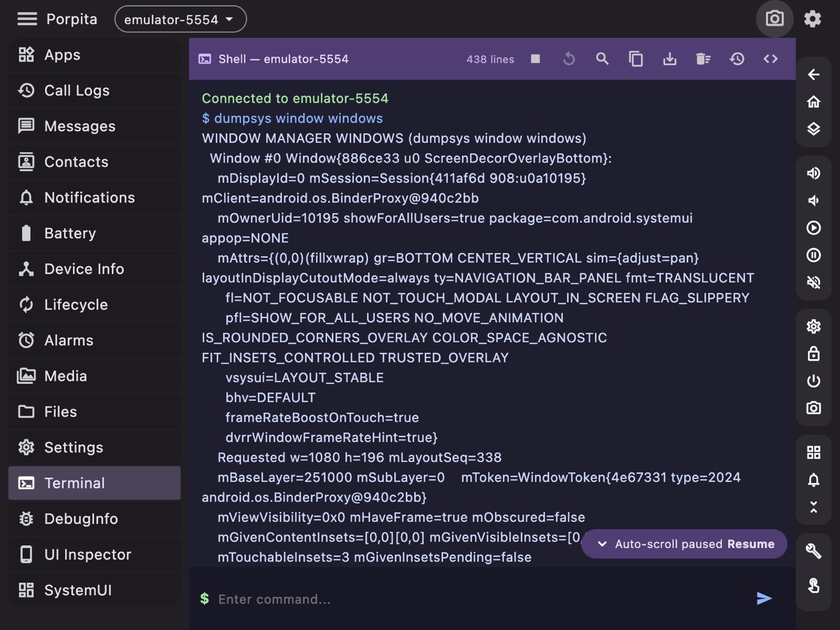Select Lifecycle in the sidebar
Screen dimensions: 840x630
pos(94,305)
